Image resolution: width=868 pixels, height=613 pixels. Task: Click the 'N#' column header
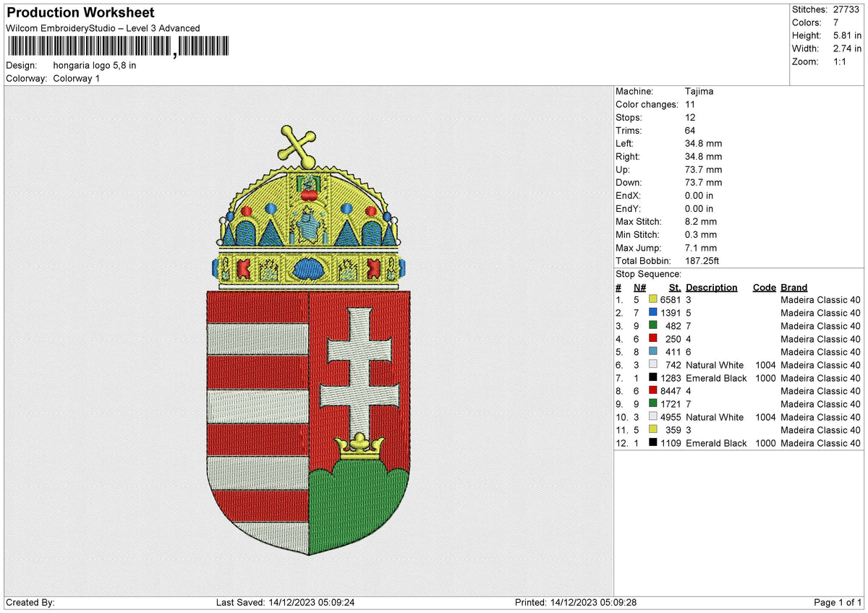coord(639,288)
